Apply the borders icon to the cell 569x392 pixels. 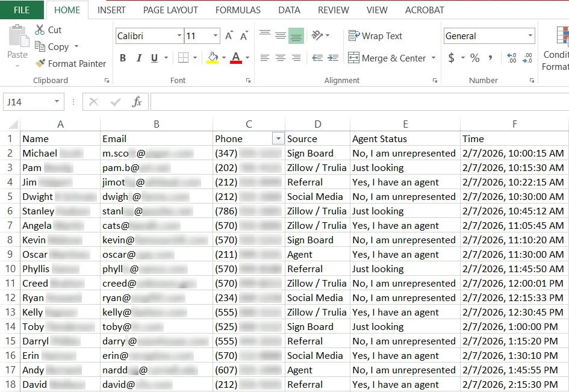click(x=183, y=58)
